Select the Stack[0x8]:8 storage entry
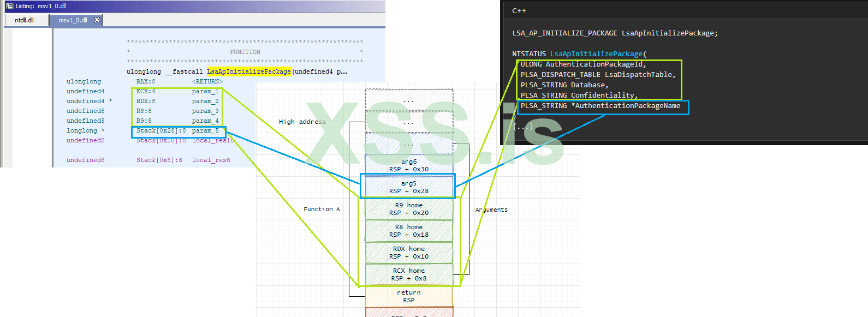Image resolution: width=868 pixels, height=317 pixels. click(159, 160)
